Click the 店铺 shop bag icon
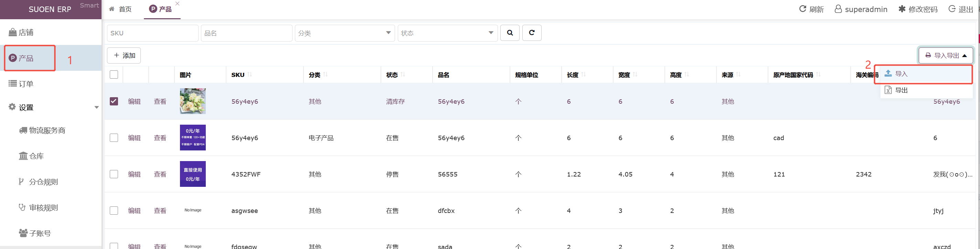980x249 pixels. pos(12,32)
